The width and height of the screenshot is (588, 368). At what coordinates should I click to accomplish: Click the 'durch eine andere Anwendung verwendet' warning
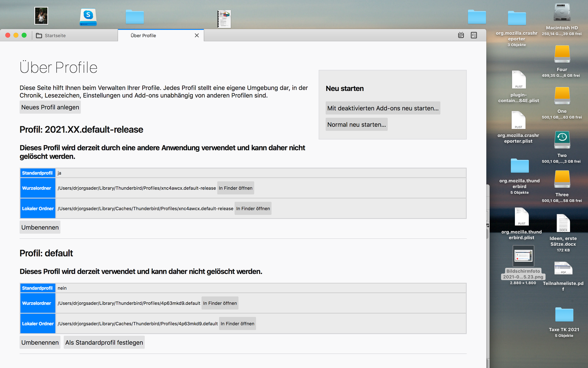click(x=163, y=152)
